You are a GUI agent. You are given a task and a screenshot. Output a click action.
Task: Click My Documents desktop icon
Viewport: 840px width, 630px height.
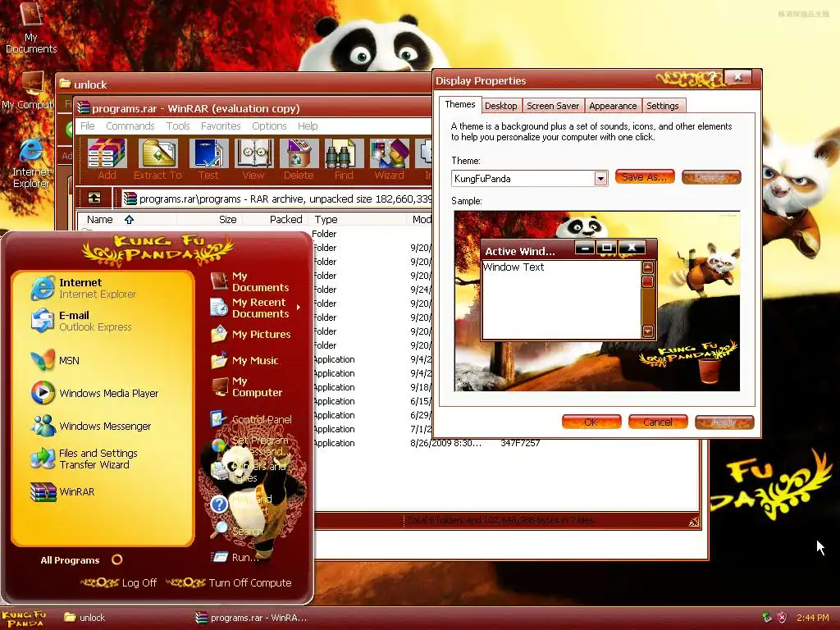point(31,28)
